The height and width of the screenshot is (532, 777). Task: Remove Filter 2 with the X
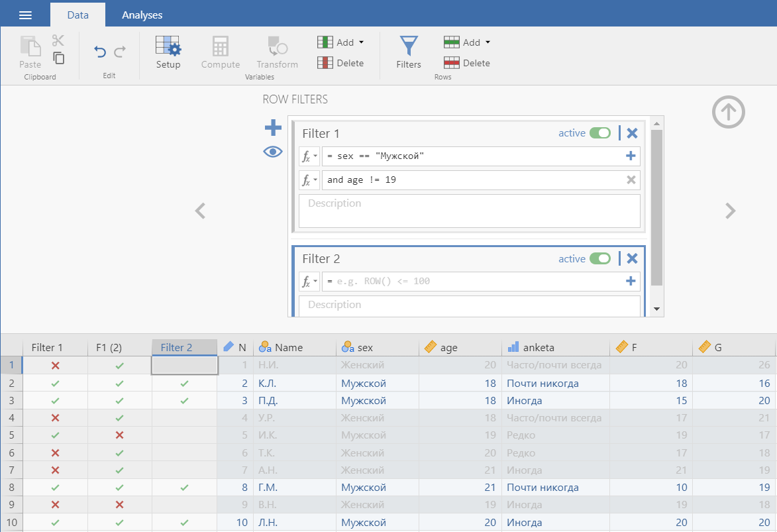click(x=633, y=258)
